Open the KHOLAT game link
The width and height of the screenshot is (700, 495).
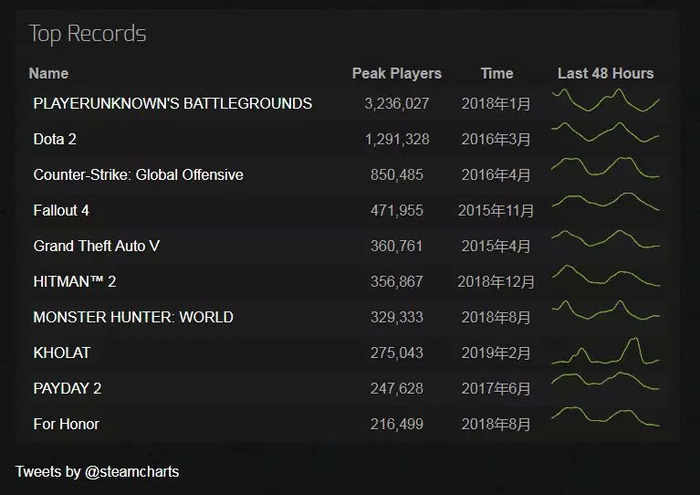[62, 353]
